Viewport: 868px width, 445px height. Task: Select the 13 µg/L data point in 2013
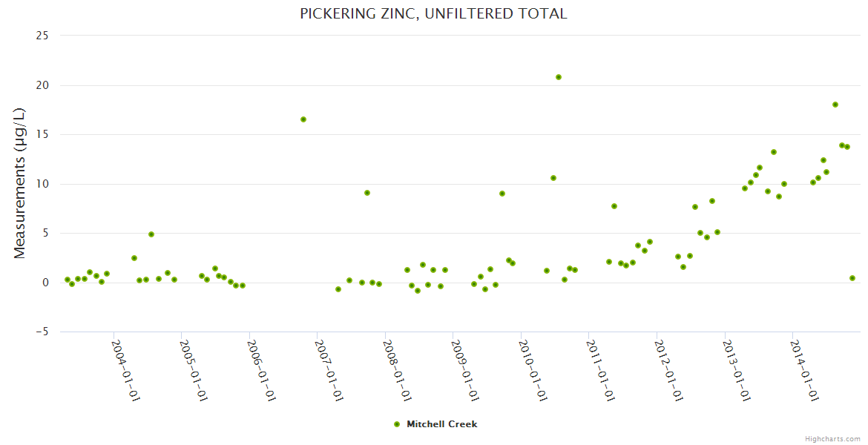click(774, 152)
